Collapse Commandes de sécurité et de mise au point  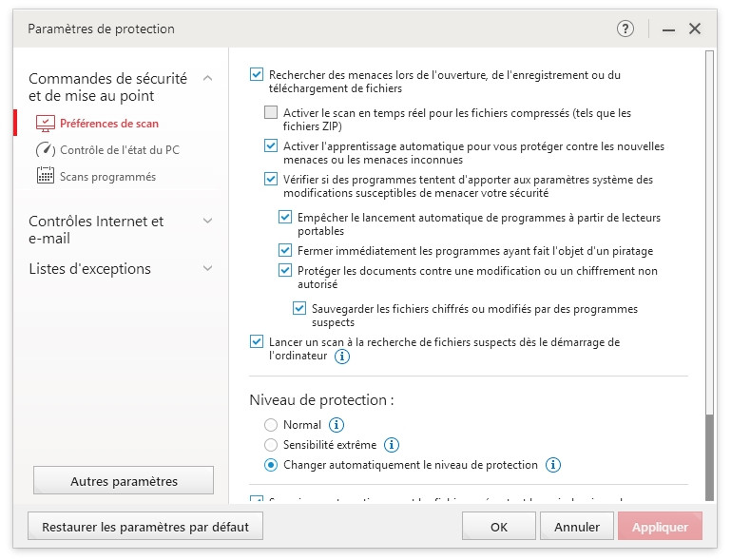tap(208, 78)
